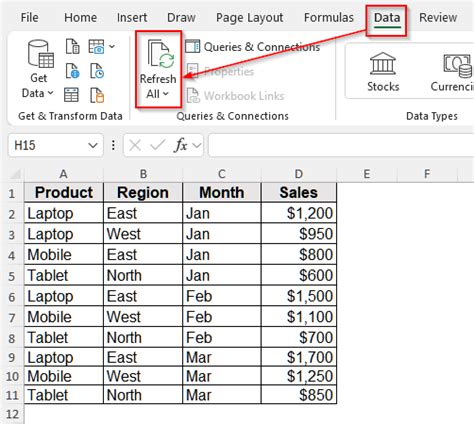
Task: Select the $800 sales cell
Action: pos(299,255)
